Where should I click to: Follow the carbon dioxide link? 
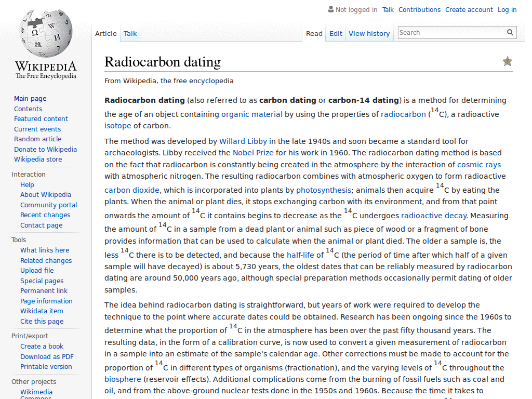point(132,190)
